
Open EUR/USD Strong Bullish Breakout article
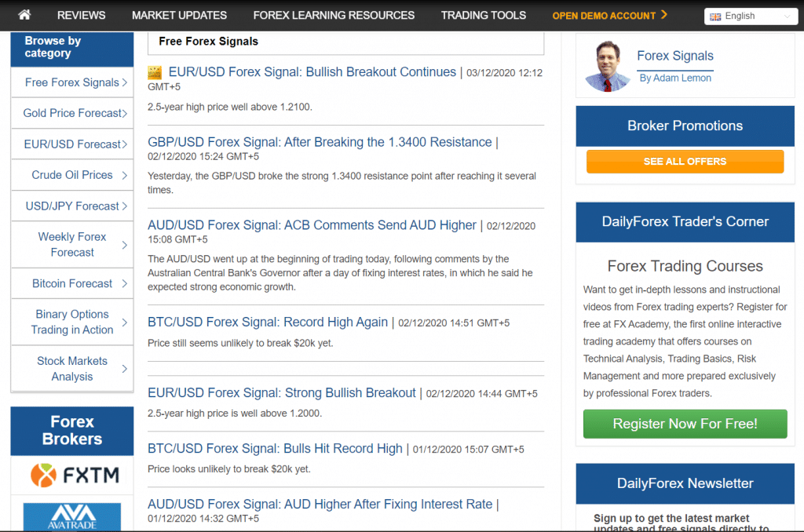tap(282, 392)
